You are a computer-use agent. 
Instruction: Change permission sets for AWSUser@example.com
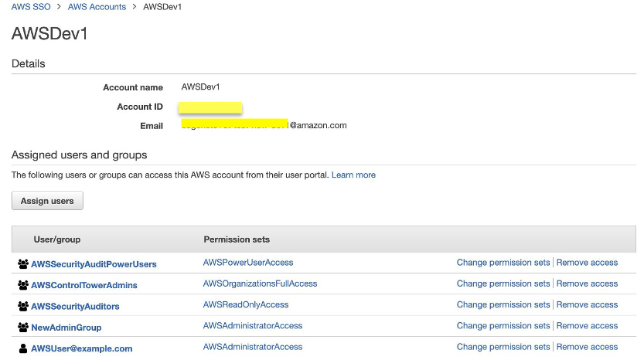point(503,347)
